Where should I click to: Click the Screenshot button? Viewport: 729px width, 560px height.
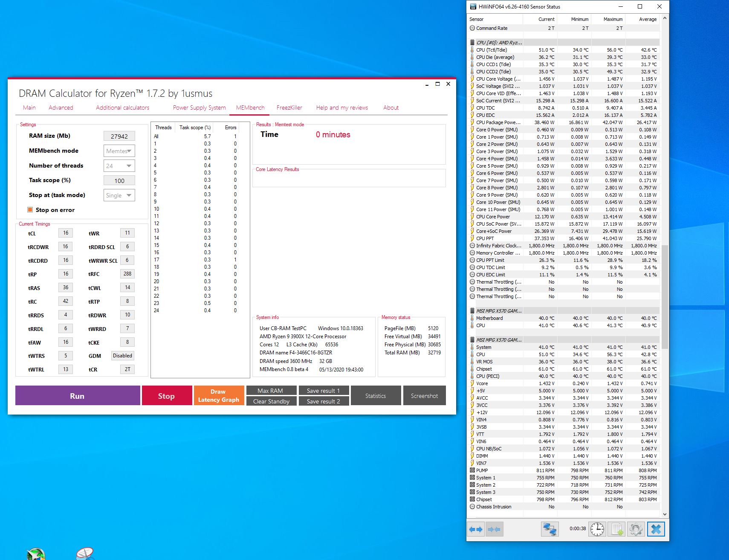click(425, 395)
